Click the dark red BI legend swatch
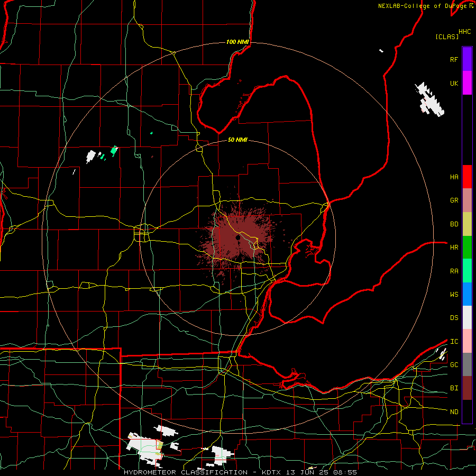 (x=467, y=388)
